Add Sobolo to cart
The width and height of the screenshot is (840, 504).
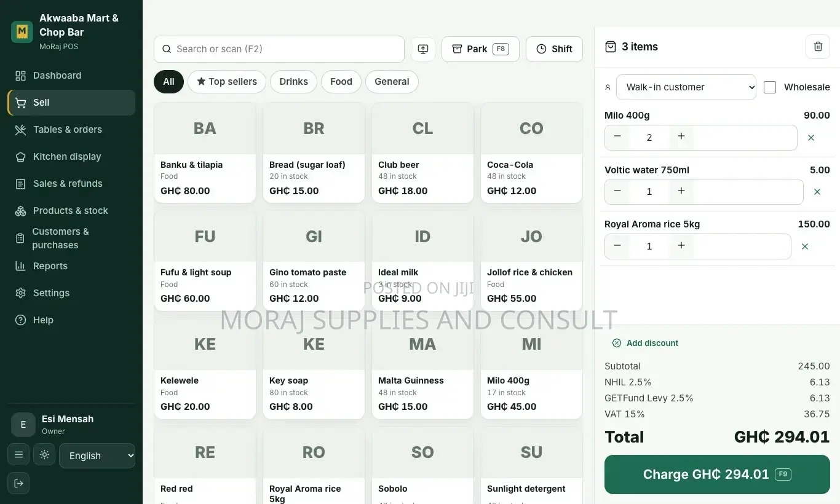(x=422, y=465)
